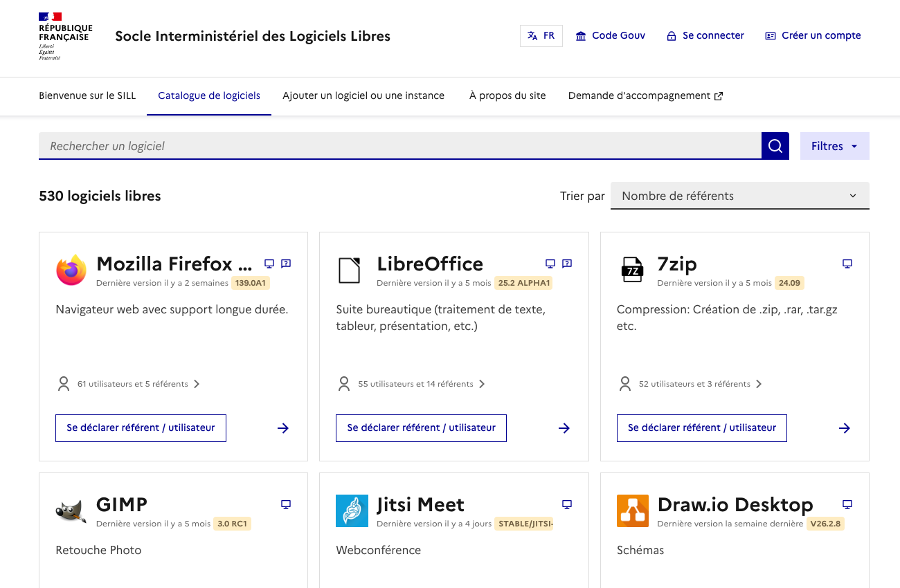The height and width of the screenshot is (588, 900).
Task: Click desktop icon on GIMP card
Action: (286, 504)
